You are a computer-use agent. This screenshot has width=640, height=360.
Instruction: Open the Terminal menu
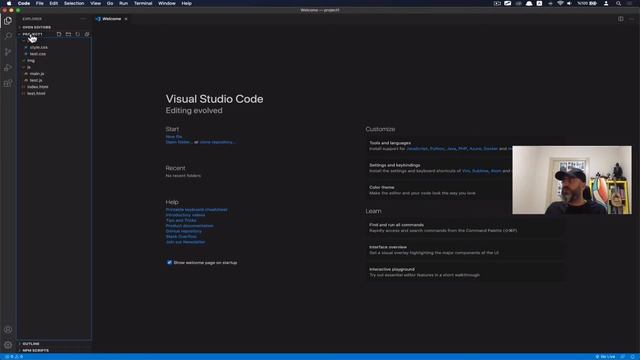click(143, 3)
